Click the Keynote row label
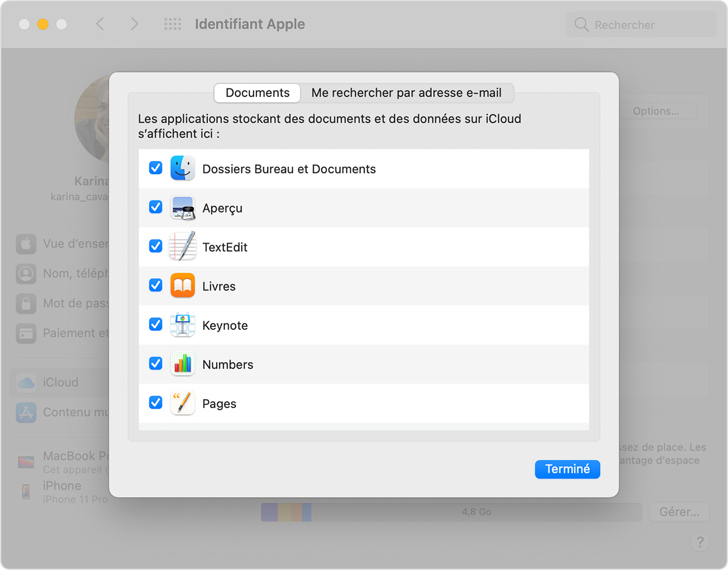 225,326
